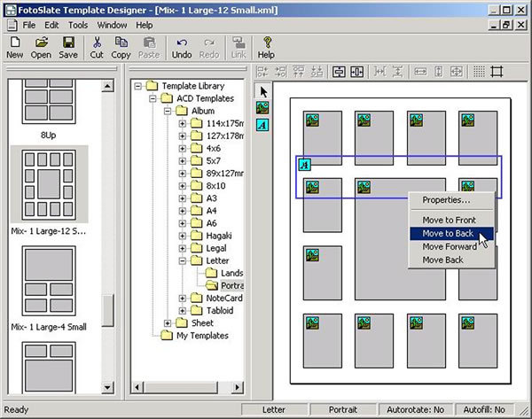
Task: Collapse the Album folder node
Action: tap(168, 112)
